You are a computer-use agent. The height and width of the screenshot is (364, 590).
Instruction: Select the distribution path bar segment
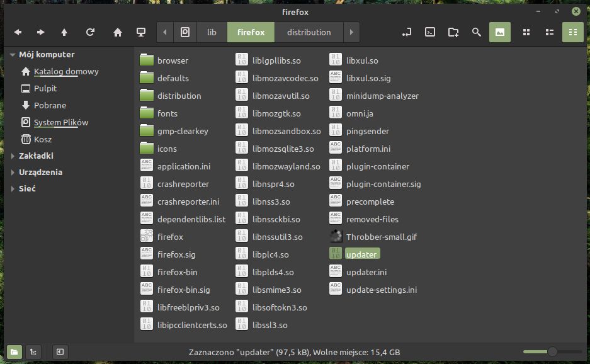tap(309, 32)
